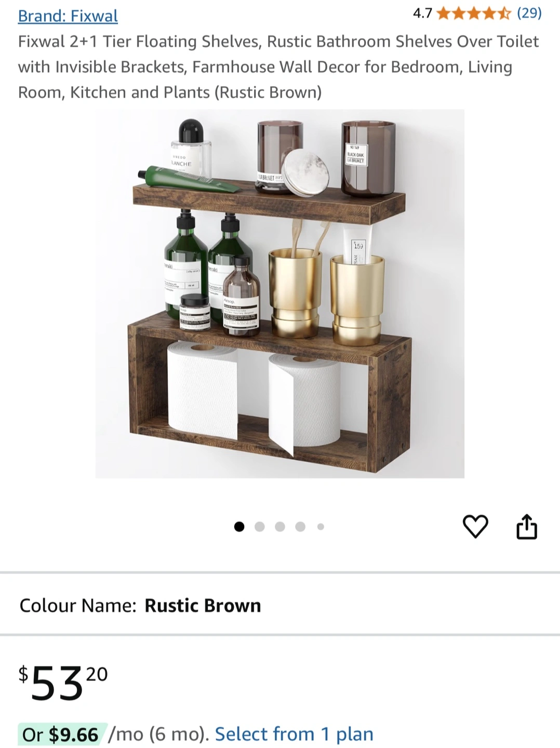Image resolution: width=560 pixels, height=748 pixels.
Task: Open the (29) reviews count
Action: tap(529, 13)
